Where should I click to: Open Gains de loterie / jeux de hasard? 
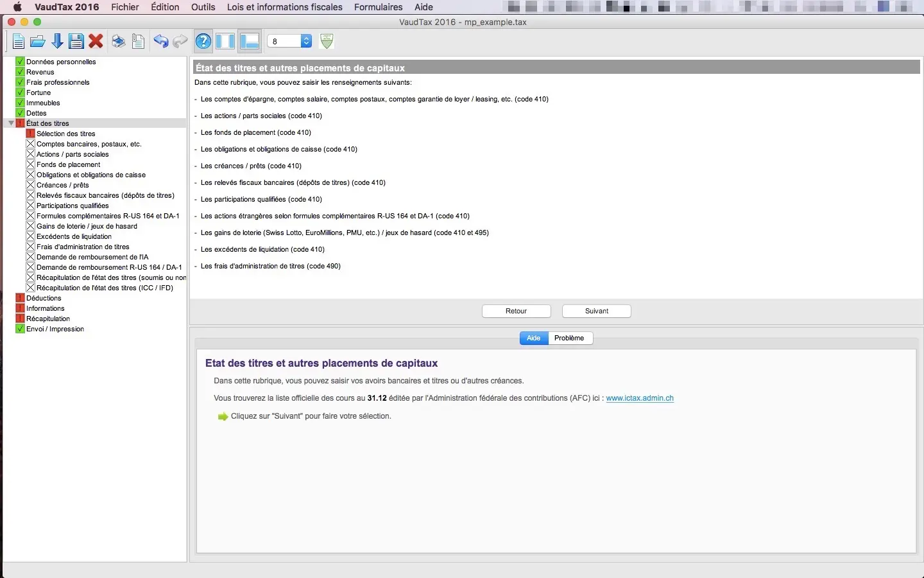pos(87,226)
